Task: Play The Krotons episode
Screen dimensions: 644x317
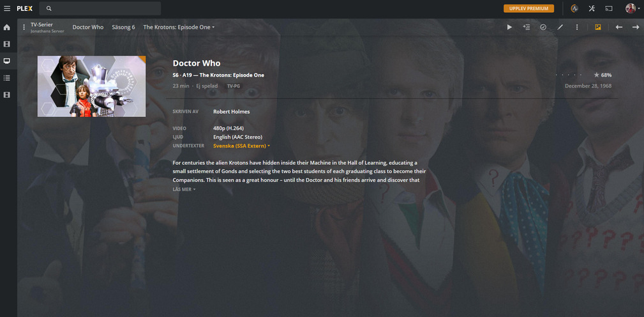Action: [x=509, y=27]
